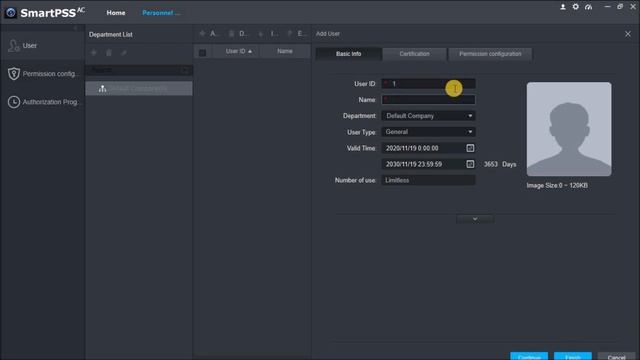Click the Continue button
Viewport: 640px width, 360px height.
click(x=529, y=356)
